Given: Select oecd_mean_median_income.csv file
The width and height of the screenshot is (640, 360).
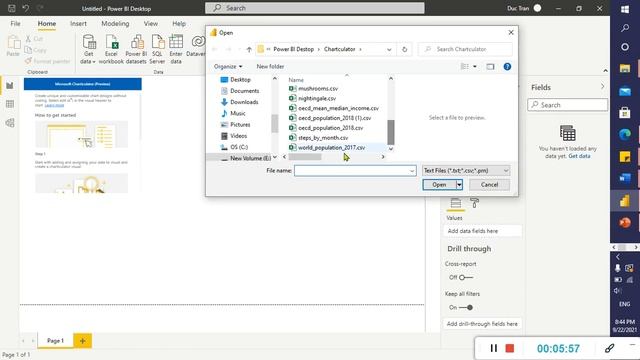Looking at the screenshot, I should click(x=338, y=108).
